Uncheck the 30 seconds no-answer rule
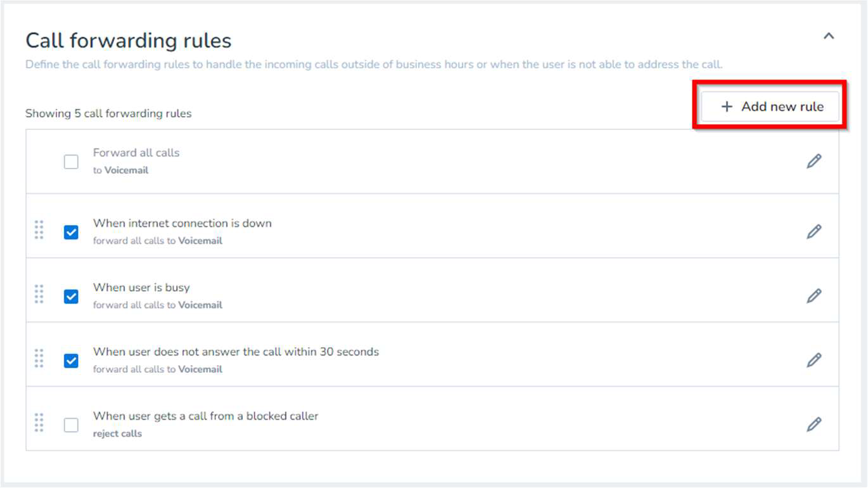Screen dimensions: 868x488 [x=71, y=361]
